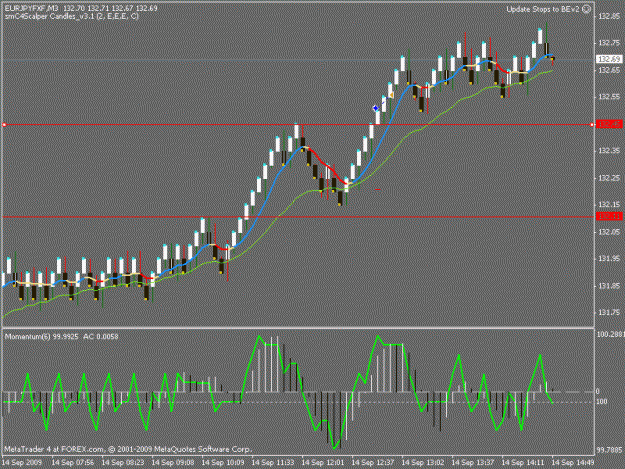Click the current price label 132.69
This screenshot has height=469, width=625.
click(x=609, y=59)
